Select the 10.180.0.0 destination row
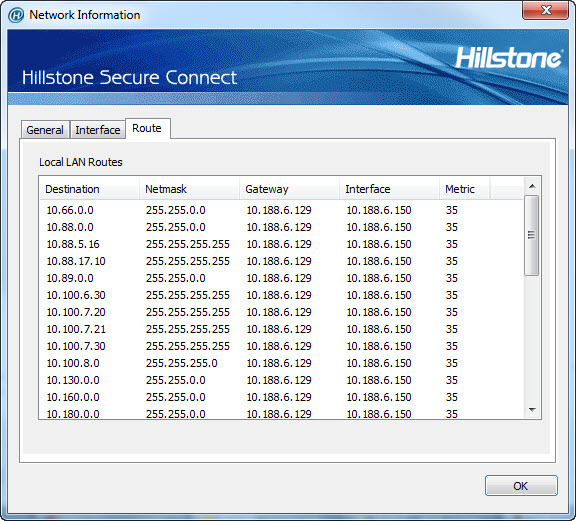This screenshot has width=576, height=521. 281,413
